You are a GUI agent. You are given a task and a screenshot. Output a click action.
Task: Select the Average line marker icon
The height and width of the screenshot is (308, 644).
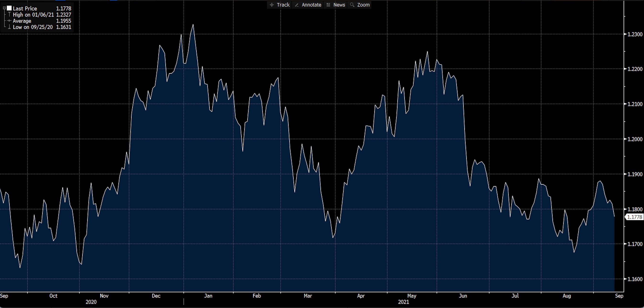point(9,21)
